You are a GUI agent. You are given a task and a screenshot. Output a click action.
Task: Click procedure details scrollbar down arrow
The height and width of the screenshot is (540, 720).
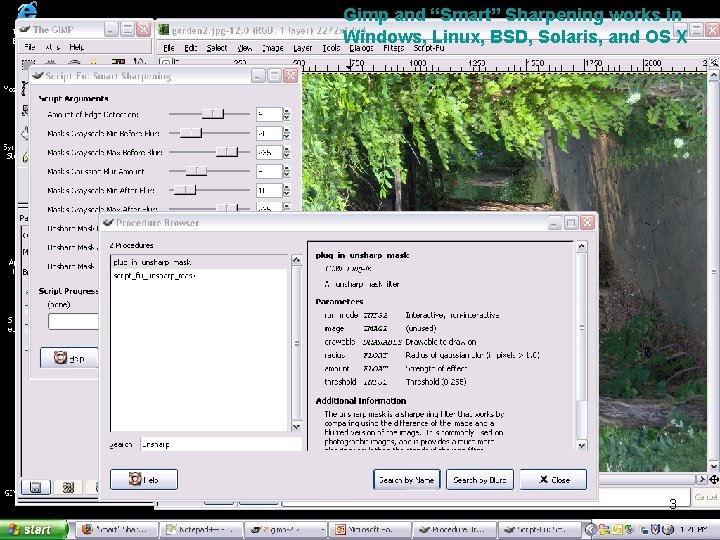click(582, 445)
